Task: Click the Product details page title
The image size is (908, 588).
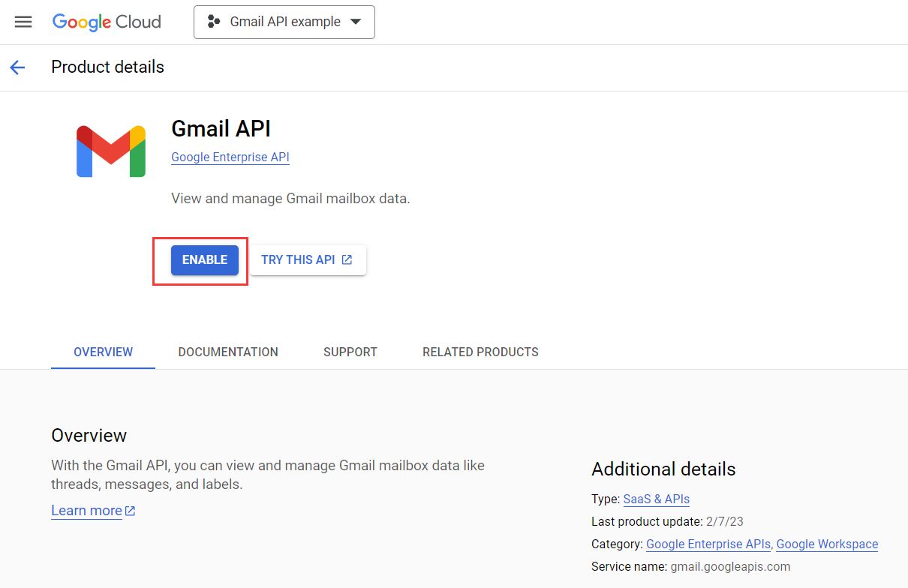Action: pyautogui.click(x=108, y=67)
